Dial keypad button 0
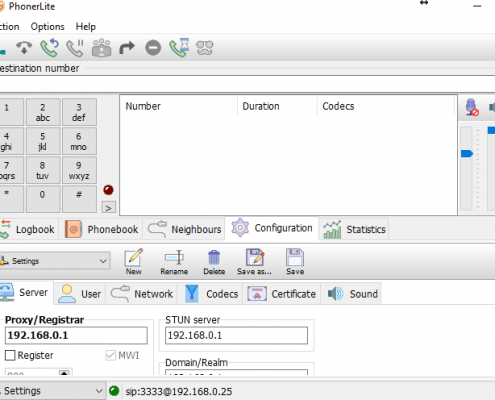This screenshot has height=400, width=495. coord(43,199)
